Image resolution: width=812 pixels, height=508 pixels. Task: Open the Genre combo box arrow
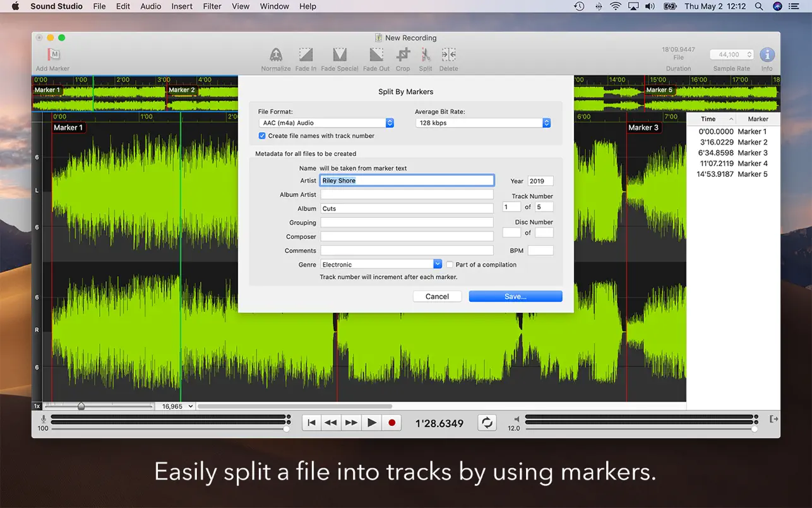(438, 264)
